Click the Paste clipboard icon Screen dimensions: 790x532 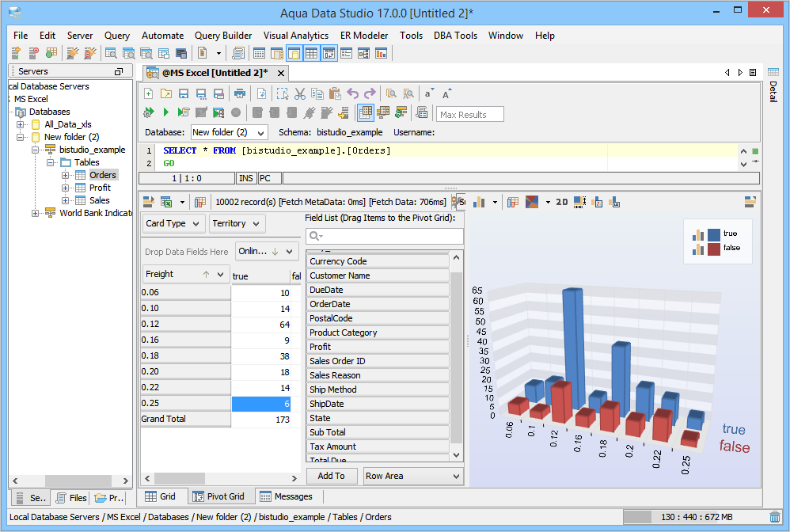335,93
